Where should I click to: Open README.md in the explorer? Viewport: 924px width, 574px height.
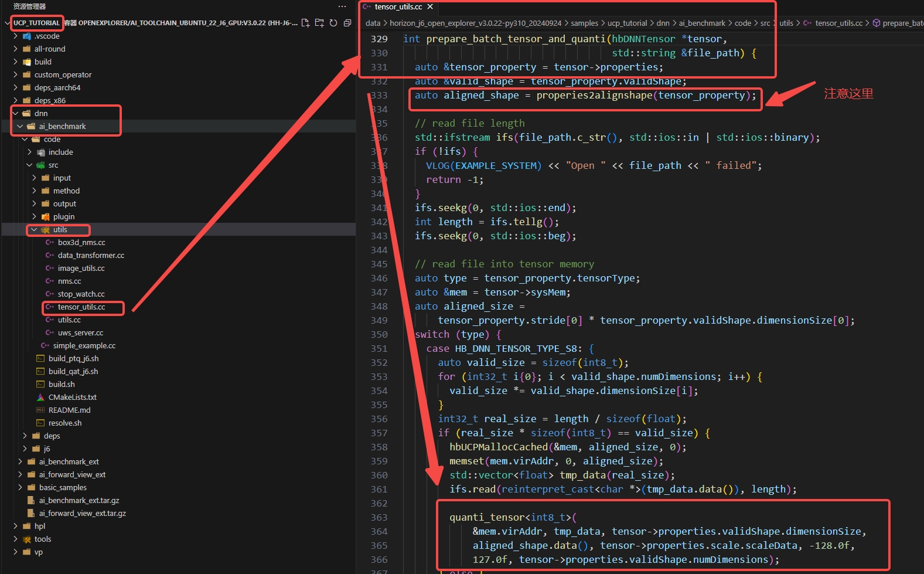[x=69, y=410]
